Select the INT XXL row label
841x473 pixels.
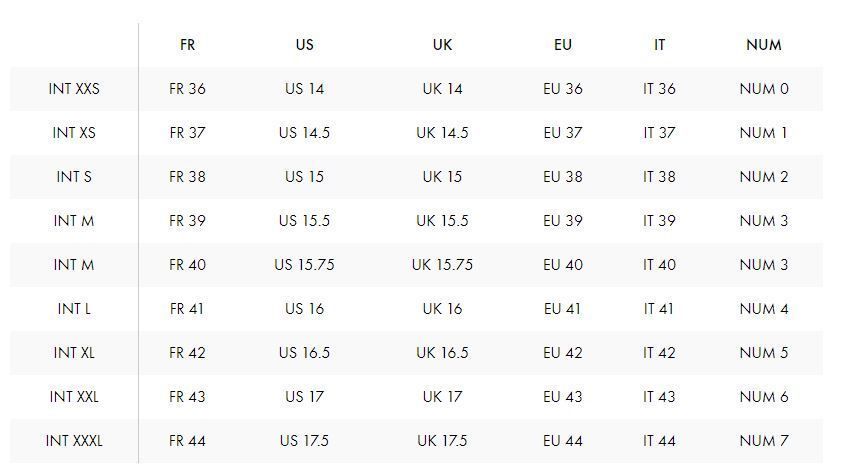(x=74, y=396)
